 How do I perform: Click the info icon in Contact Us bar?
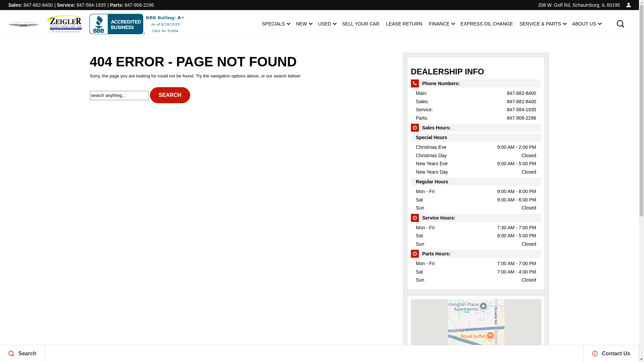point(595,354)
